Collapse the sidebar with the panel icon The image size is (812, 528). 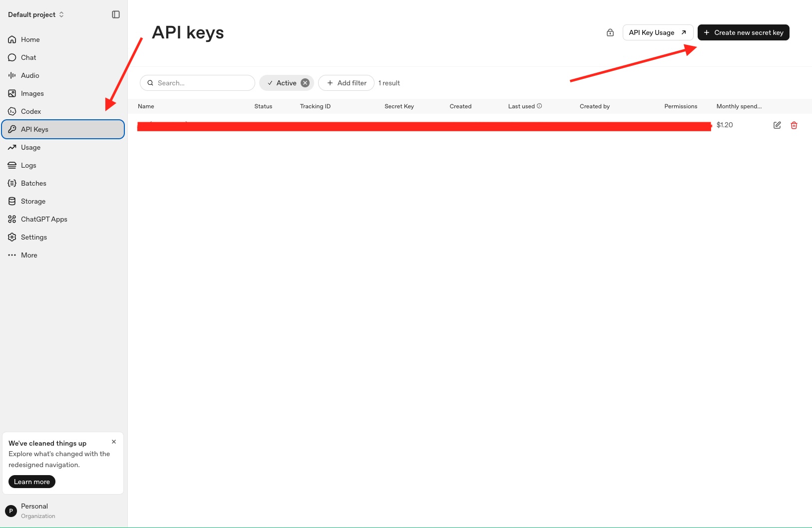pos(116,14)
